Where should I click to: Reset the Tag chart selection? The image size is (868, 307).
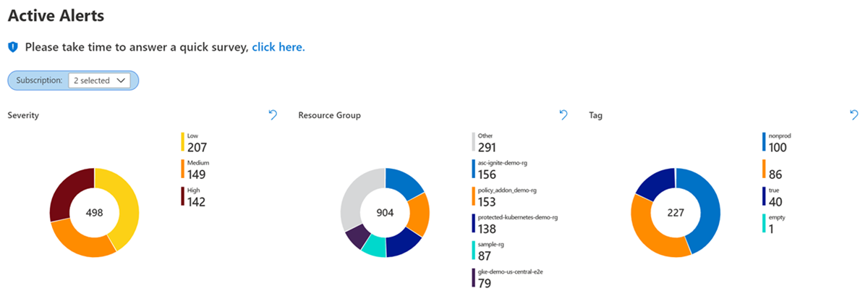(854, 115)
